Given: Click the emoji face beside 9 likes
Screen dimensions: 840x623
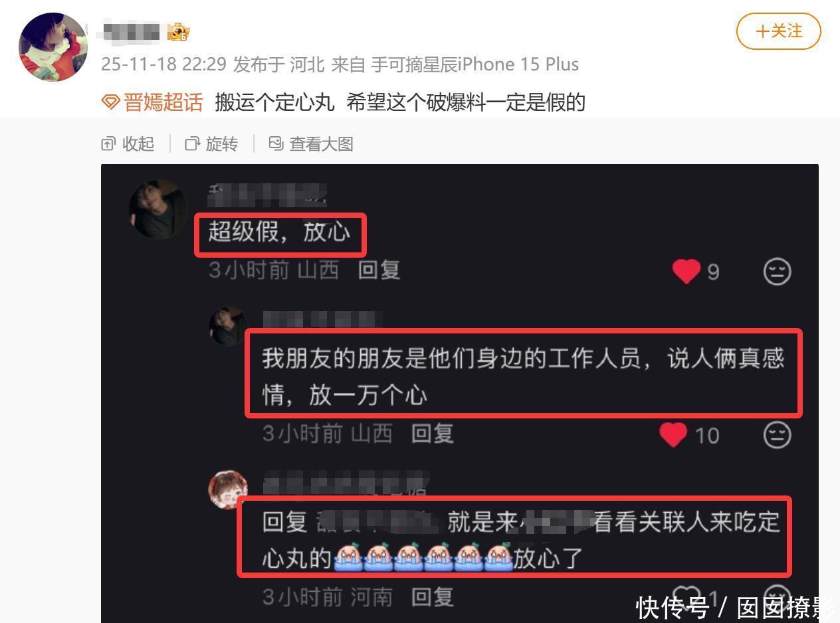Looking at the screenshot, I should coord(777,271).
